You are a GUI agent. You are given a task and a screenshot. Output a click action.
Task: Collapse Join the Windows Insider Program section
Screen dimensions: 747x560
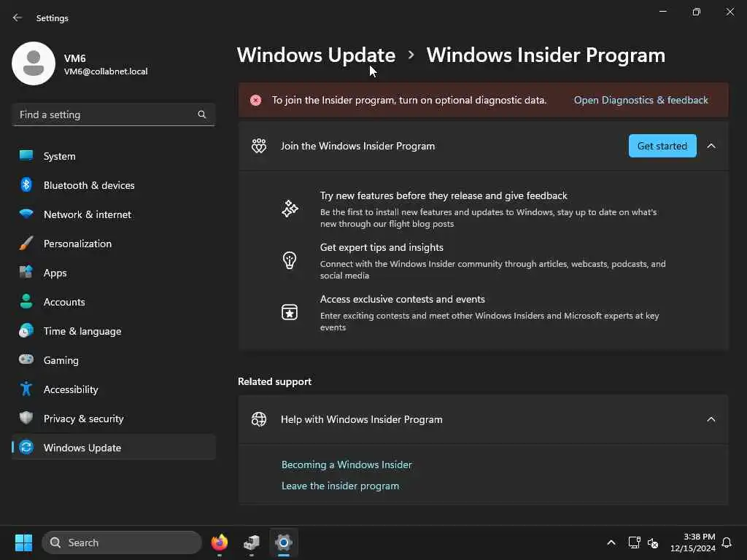[711, 146]
